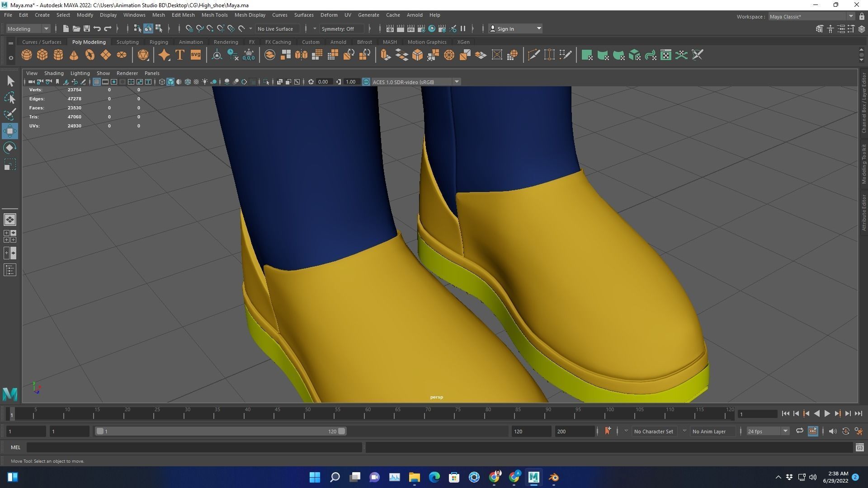This screenshot has width=868, height=488.
Task: Click the viewport gamma value field 1.00
Action: point(351,82)
